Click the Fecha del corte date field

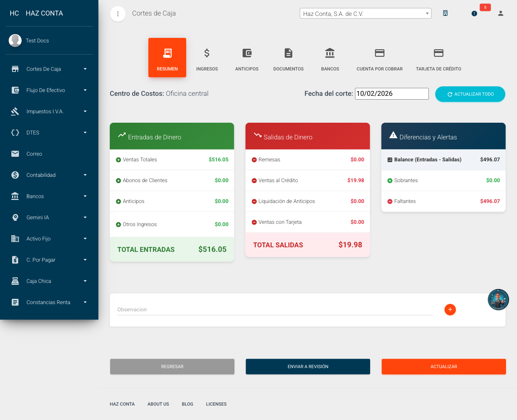click(x=391, y=94)
